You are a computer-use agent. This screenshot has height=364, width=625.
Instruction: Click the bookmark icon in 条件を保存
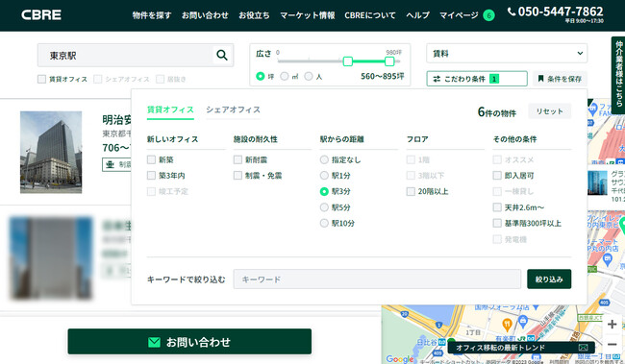pyautogui.click(x=541, y=79)
